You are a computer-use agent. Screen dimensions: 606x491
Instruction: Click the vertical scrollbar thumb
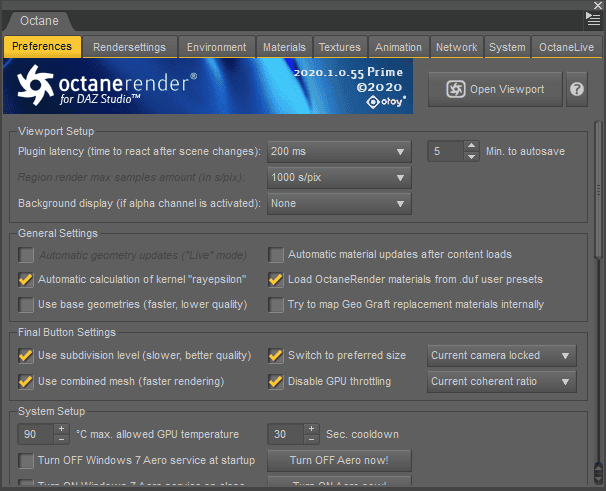pyautogui.click(x=598, y=189)
